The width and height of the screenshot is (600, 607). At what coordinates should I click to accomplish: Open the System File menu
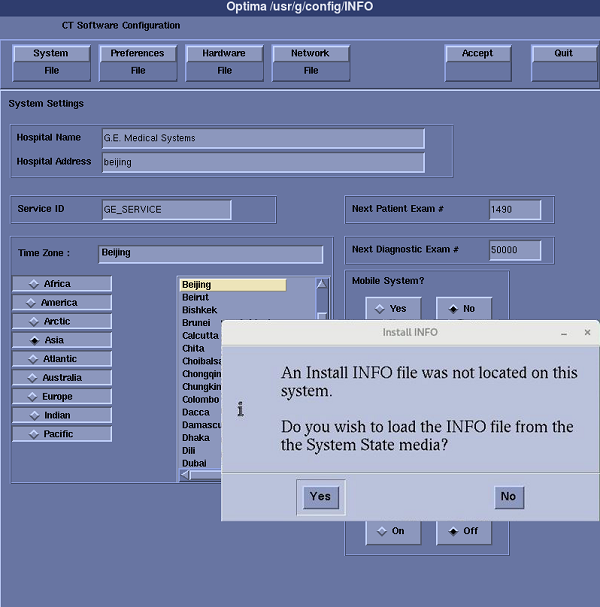[51, 62]
